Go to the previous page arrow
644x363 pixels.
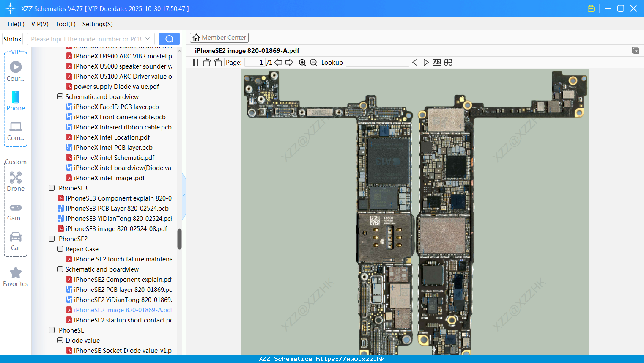[278, 63]
